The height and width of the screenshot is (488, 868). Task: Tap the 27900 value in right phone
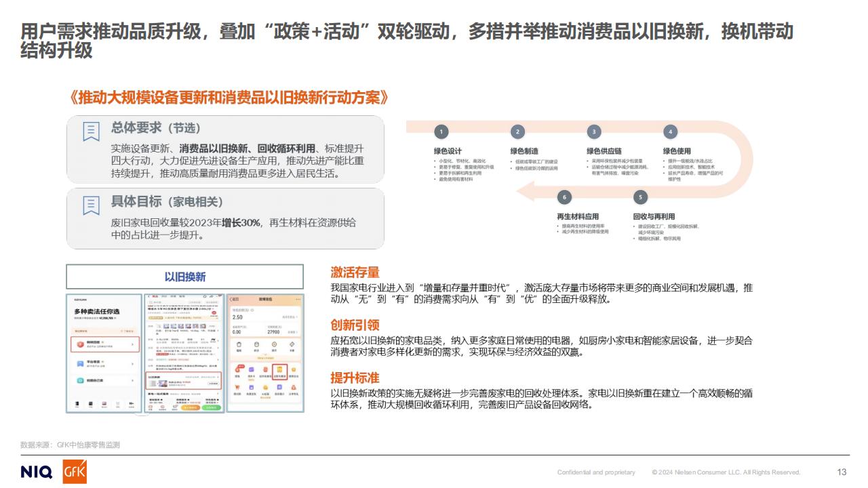tap(274, 332)
